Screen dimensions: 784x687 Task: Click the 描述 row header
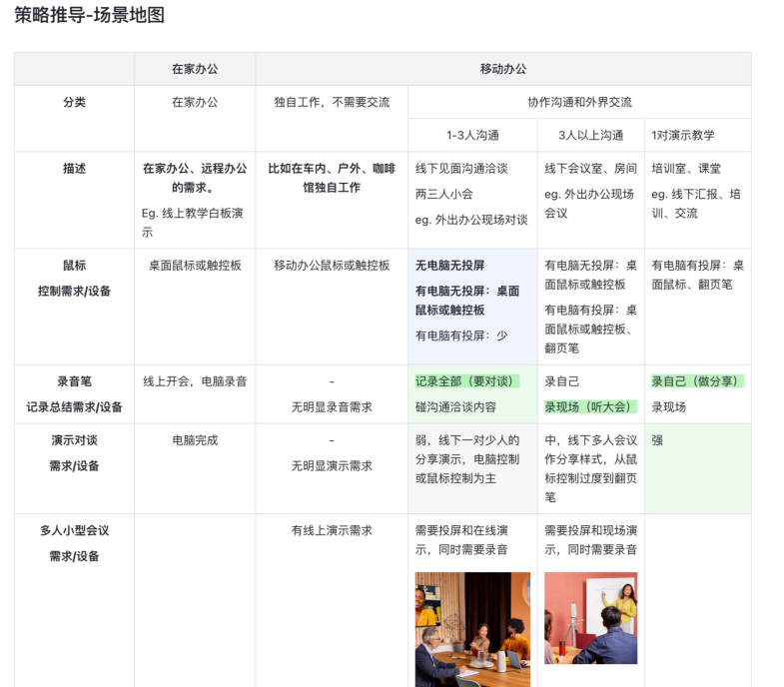pos(74,169)
